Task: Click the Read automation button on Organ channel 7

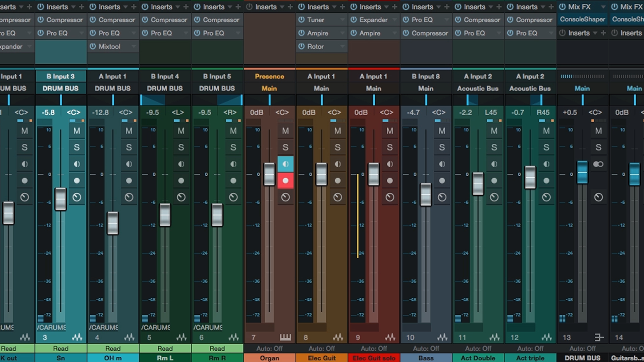Action: [x=270, y=349]
